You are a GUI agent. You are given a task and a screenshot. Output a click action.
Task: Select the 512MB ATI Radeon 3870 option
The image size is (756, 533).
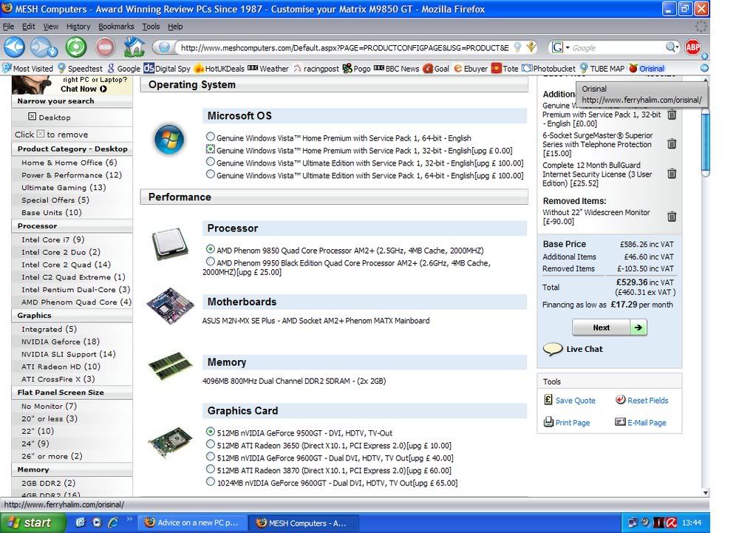tap(211, 469)
